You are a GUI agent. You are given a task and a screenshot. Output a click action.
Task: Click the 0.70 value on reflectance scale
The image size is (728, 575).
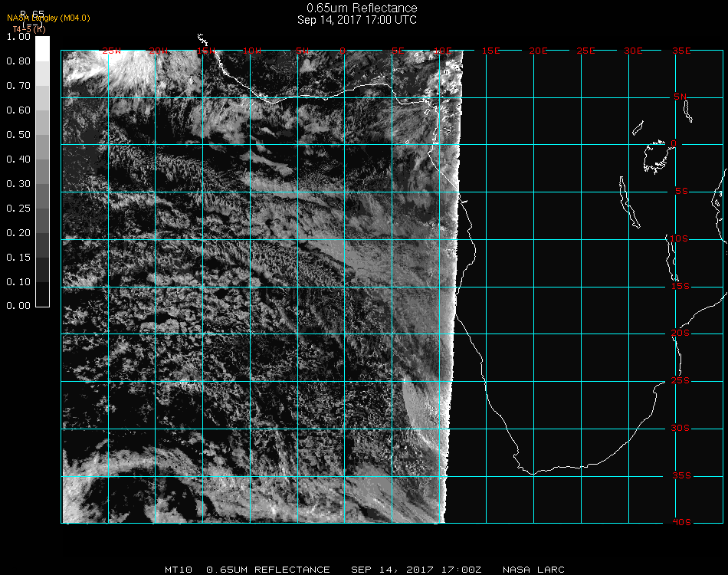pyautogui.click(x=18, y=86)
